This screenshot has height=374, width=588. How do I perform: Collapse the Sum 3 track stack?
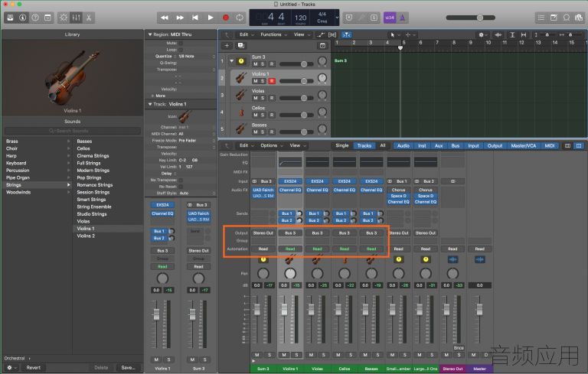(232, 60)
